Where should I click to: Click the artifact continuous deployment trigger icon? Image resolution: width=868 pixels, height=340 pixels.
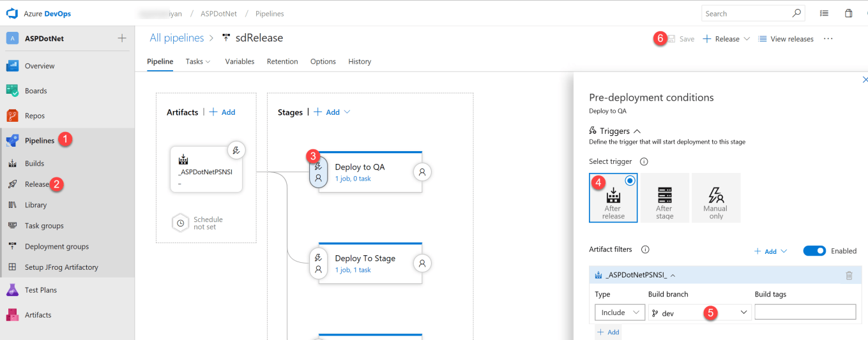coord(236,151)
